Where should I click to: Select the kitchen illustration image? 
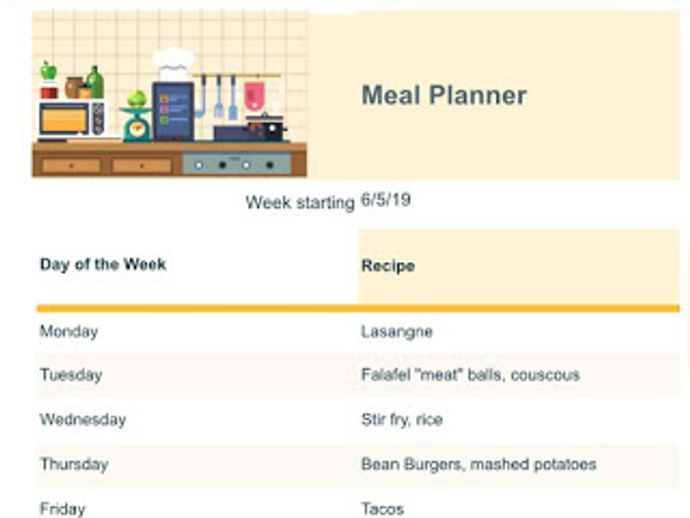pyautogui.click(x=169, y=94)
